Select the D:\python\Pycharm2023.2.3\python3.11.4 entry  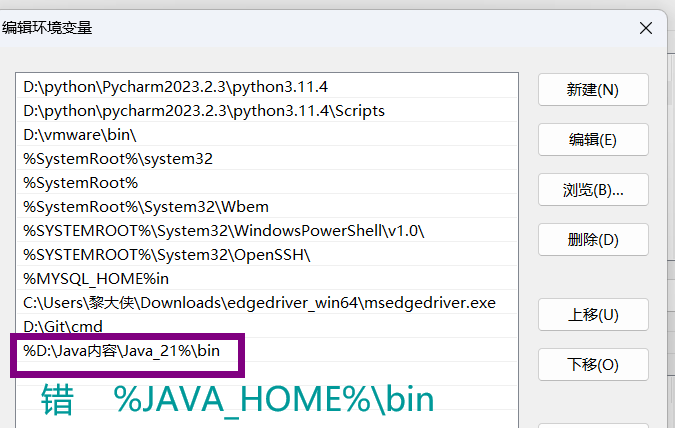[266, 87]
